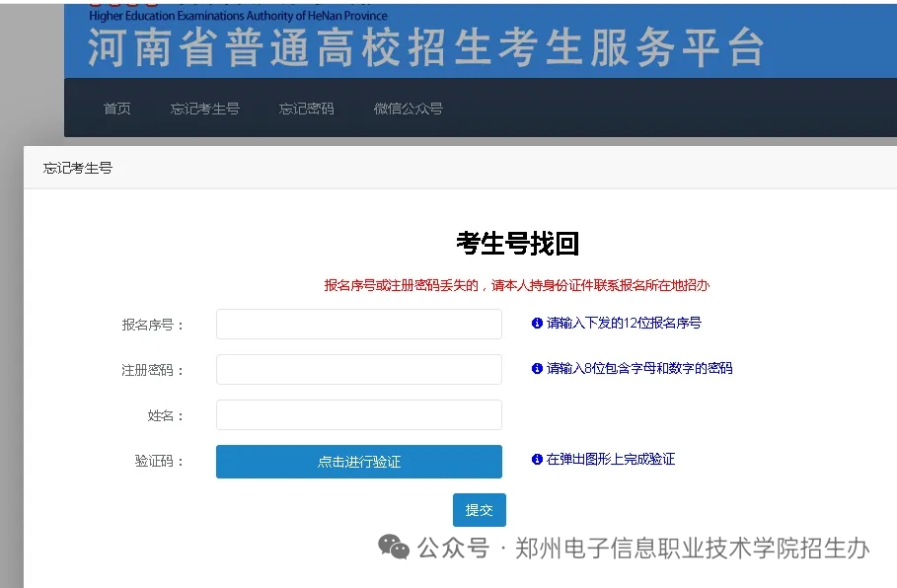Click the 考生号找回 heading
Viewport: 897px width, 588px height.
(x=518, y=244)
